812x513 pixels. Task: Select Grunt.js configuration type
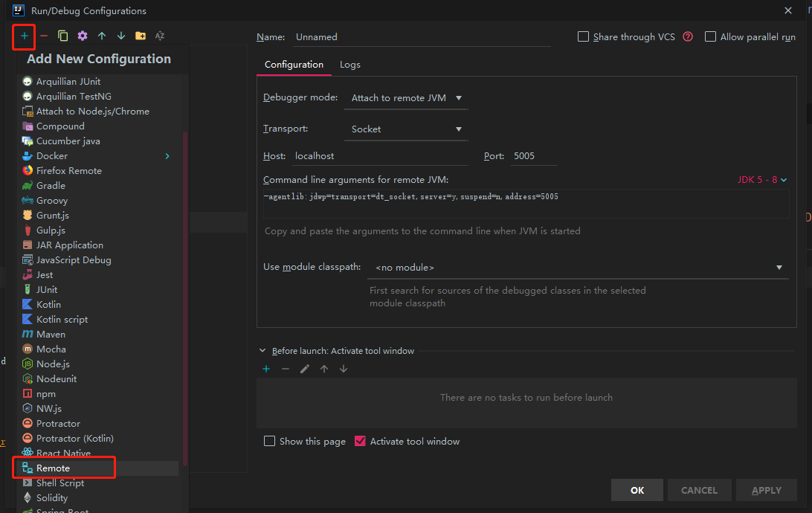tap(98, 216)
